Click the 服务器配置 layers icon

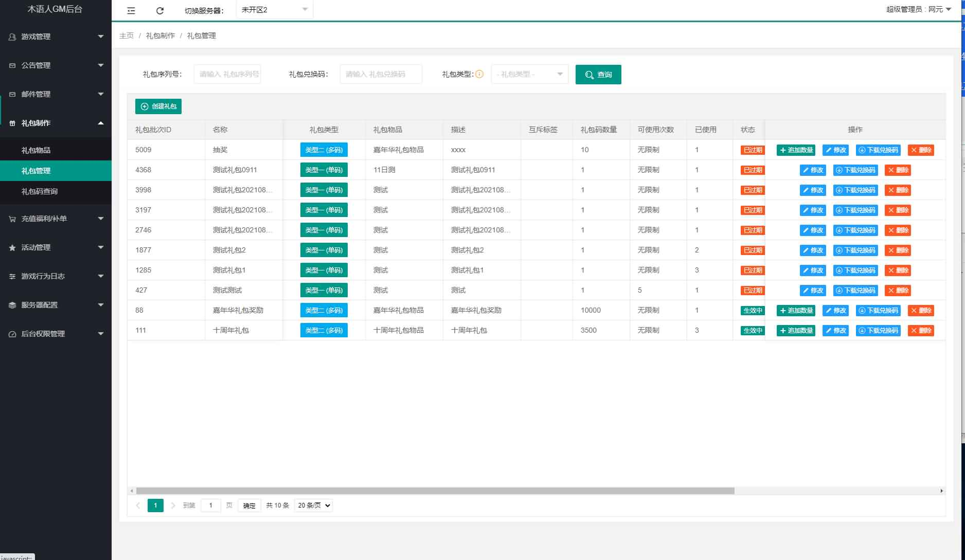(x=12, y=305)
